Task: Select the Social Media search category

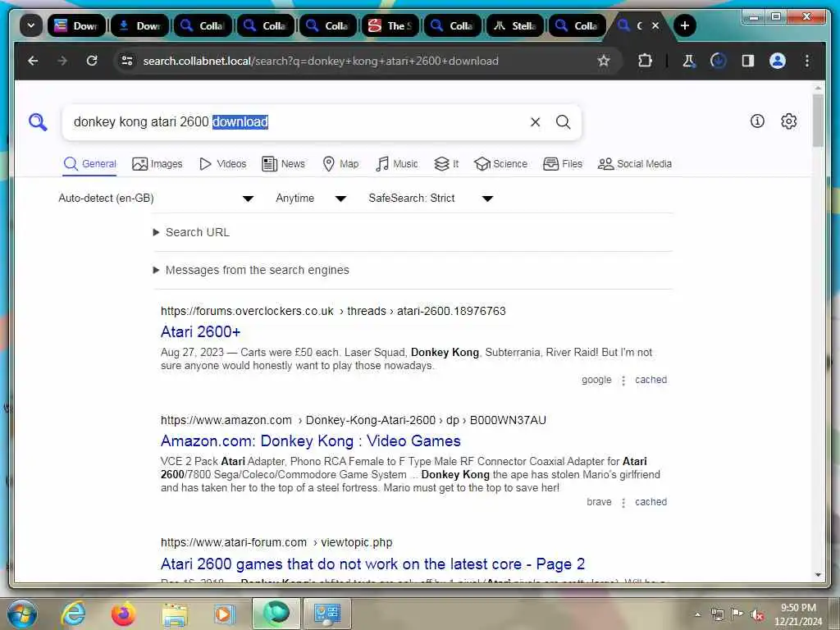Action: pos(635,164)
